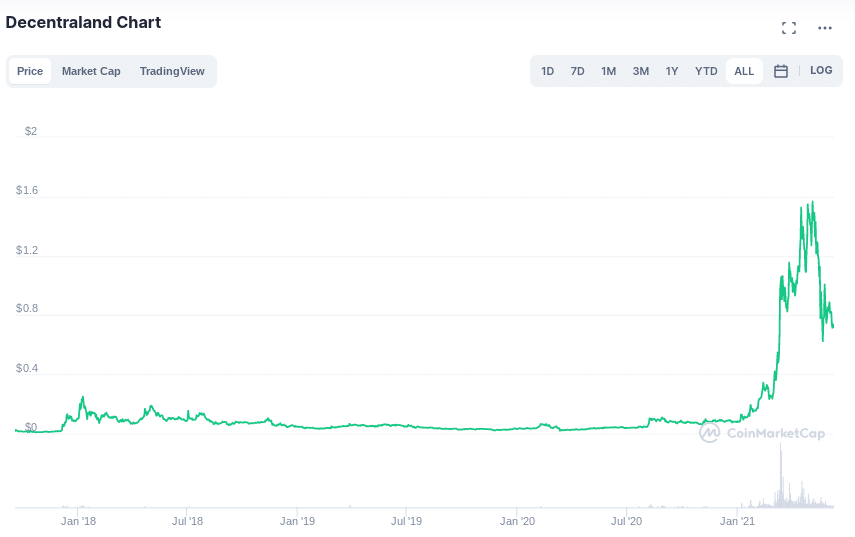The width and height of the screenshot is (855, 537).
Task: Open the chart in fullscreen mode
Action: 788,28
